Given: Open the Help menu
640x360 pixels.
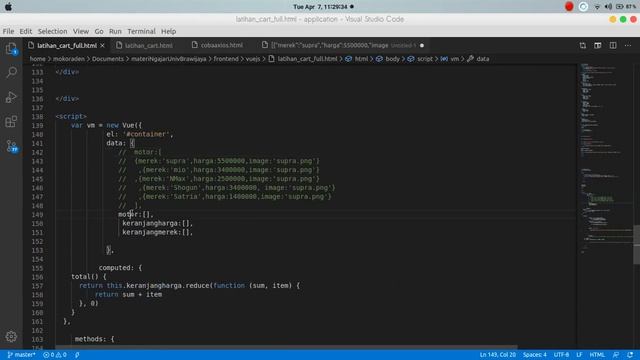Looking at the screenshot, I should (168, 31).
